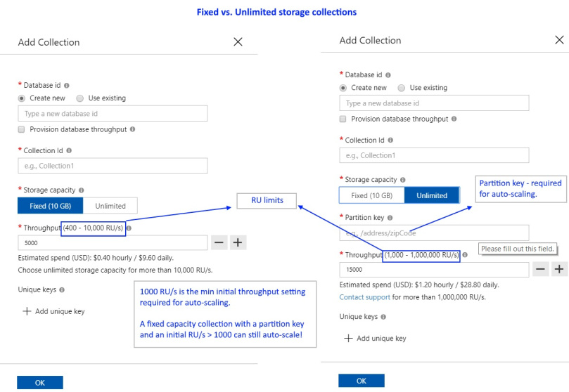Decrease throughput with minus button, right panel
Image resolution: width=569 pixels, height=392 pixels.
click(x=541, y=269)
